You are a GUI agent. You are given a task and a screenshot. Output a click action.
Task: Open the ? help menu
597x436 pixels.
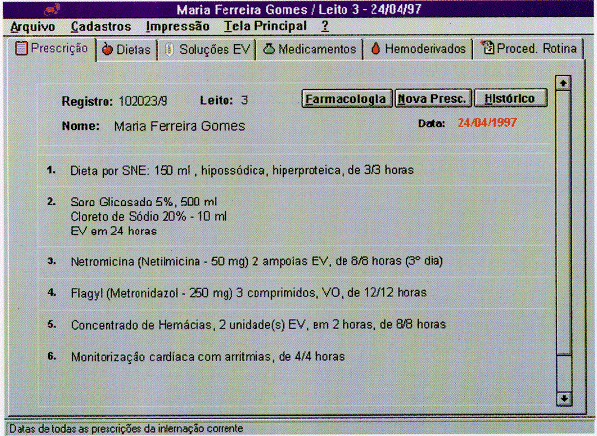click(x=325, y=26)
